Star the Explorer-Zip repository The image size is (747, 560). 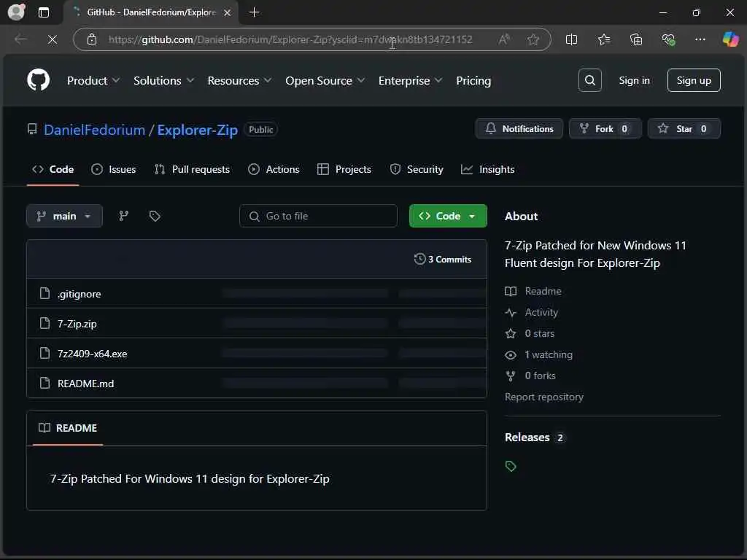pyautogui.click(x=684, y=128)
